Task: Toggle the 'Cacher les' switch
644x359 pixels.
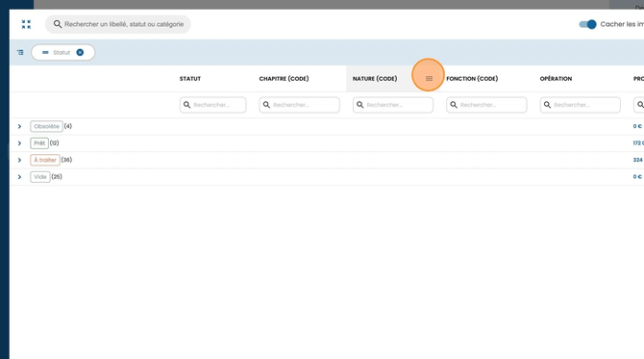Action: click(x=587, y=24)
